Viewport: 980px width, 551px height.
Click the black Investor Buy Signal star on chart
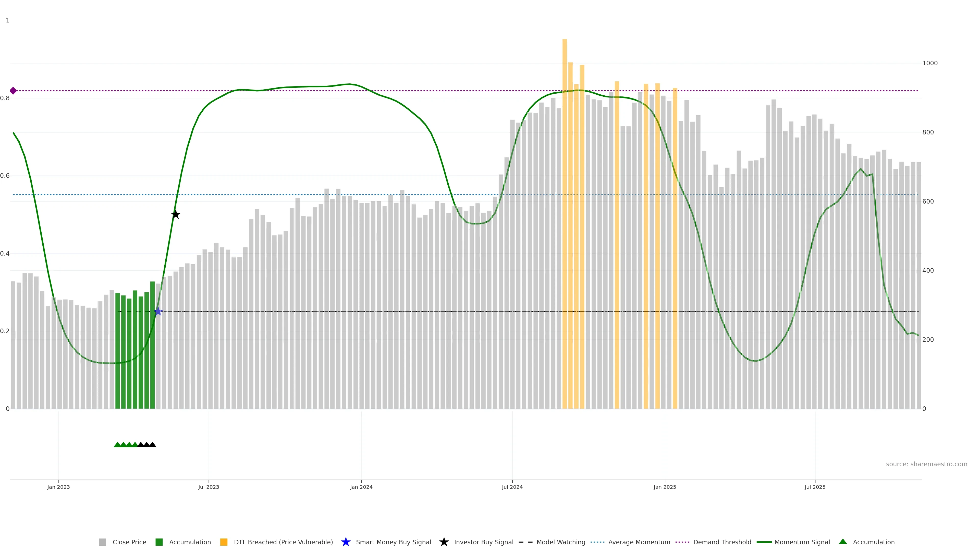(x=175, y=215)
